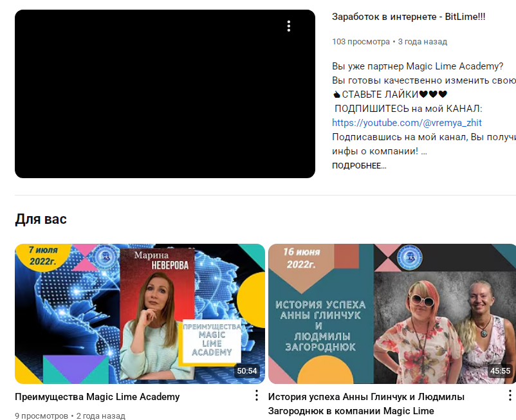Click the ПОДПИШИТЕСЬ на мой КАНАЛ line
The image size is (516, 420).
pos(408,109)
